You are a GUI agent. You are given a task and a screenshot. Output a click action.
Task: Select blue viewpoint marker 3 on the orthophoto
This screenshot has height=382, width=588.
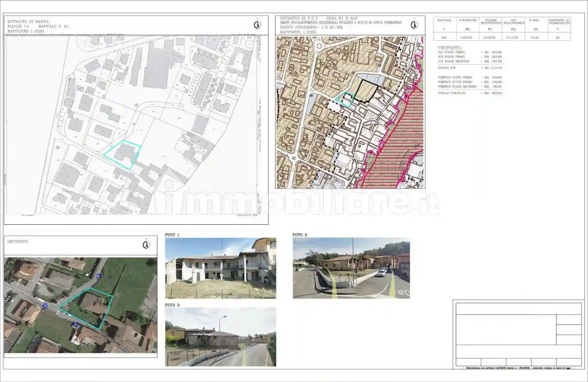coord(98,277)
